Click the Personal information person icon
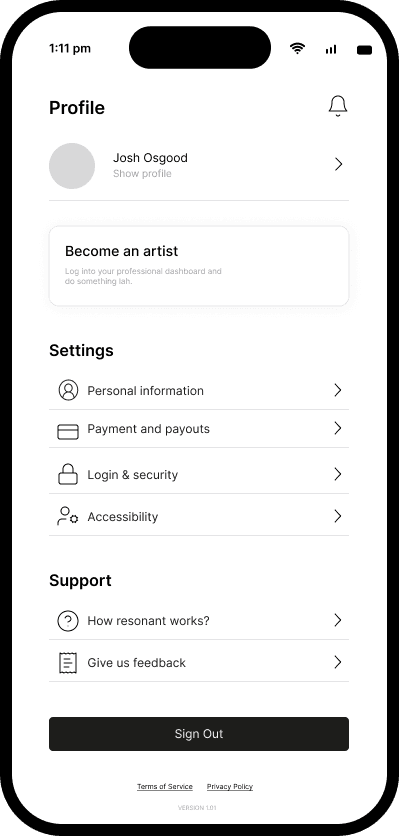The height and width of the screenshot is (836, 399). click(68, 390)
